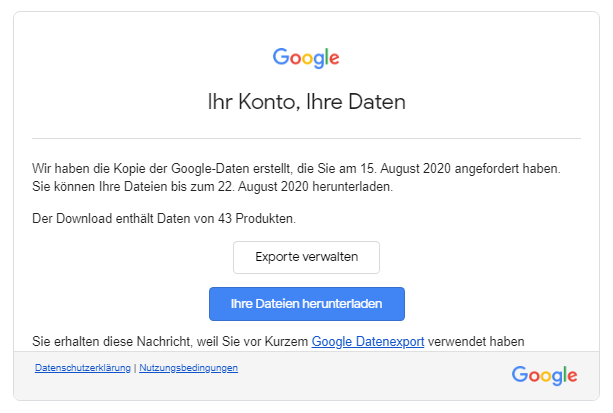
Task: Open the Google Datenexport link
Action: [368, 341]
